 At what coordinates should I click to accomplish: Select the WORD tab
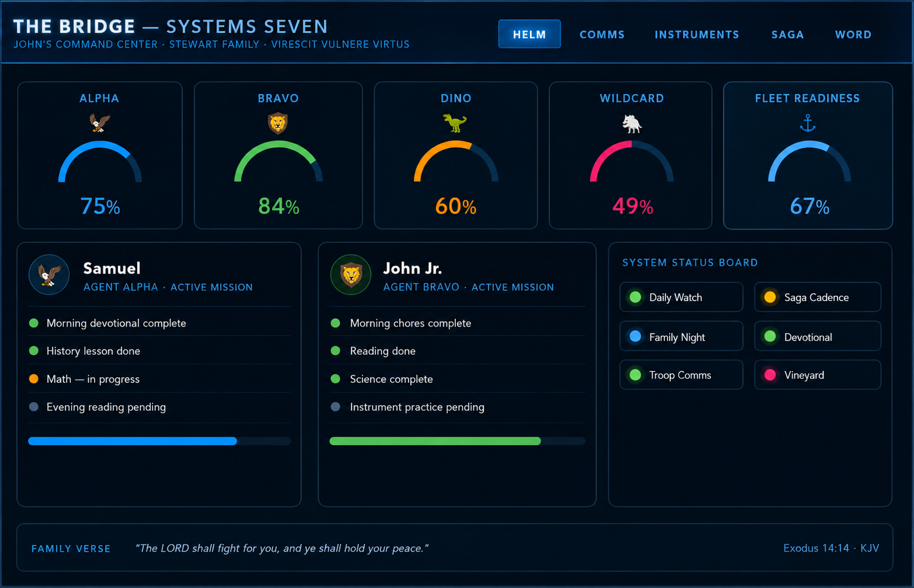tap(853, 34)
